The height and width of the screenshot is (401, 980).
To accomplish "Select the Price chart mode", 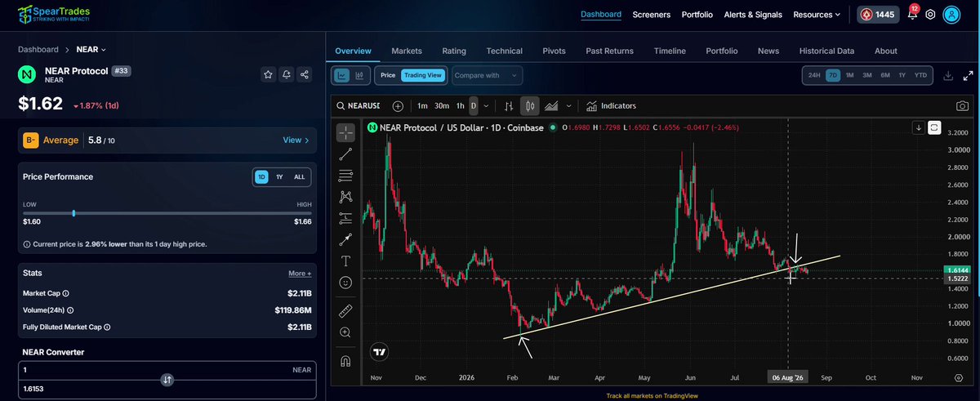I will [x=388, y=75].
